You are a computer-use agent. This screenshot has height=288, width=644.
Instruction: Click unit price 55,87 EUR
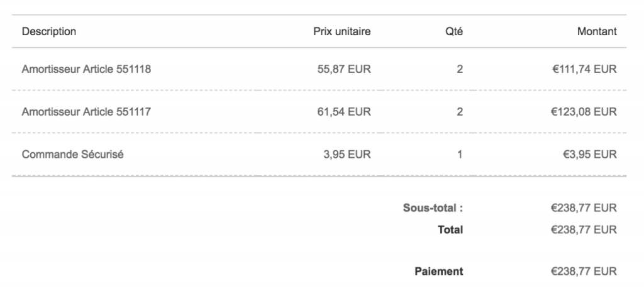[x=344, y=69]
